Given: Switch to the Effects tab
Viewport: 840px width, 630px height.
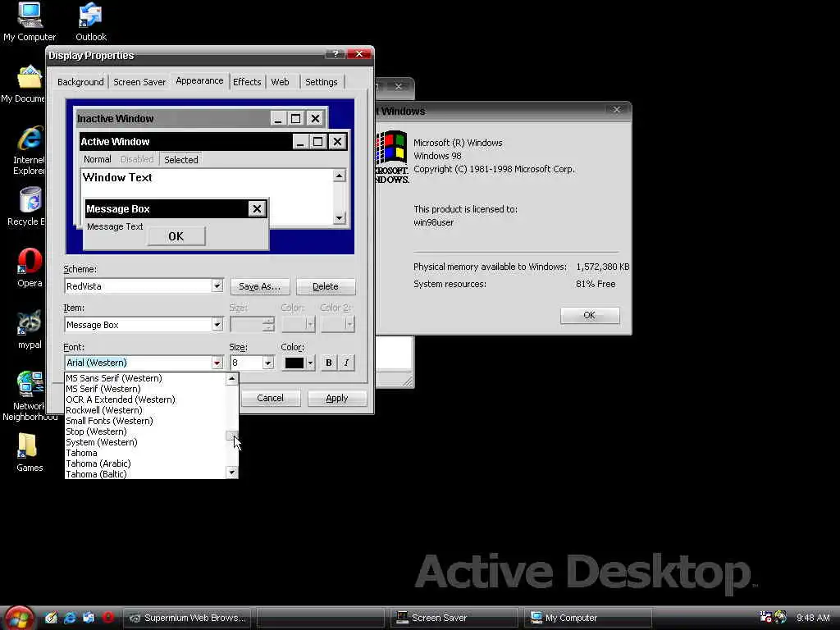Looking at the screenshot, I should click(247, 82).
